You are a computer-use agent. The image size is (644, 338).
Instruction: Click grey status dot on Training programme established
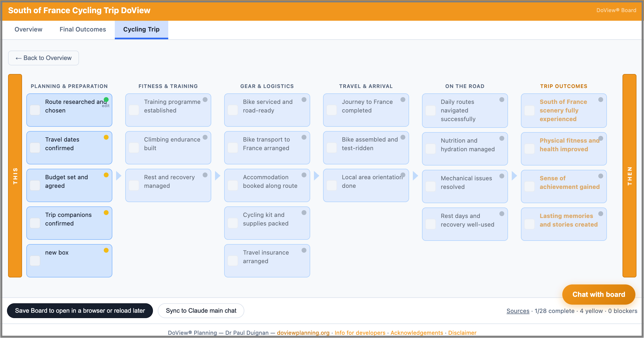205,100
